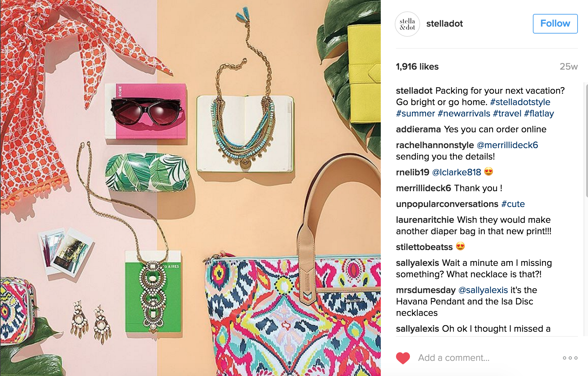588x376 pixels.
Task: Open the #flatlay hashtag link
Action: 539,113
